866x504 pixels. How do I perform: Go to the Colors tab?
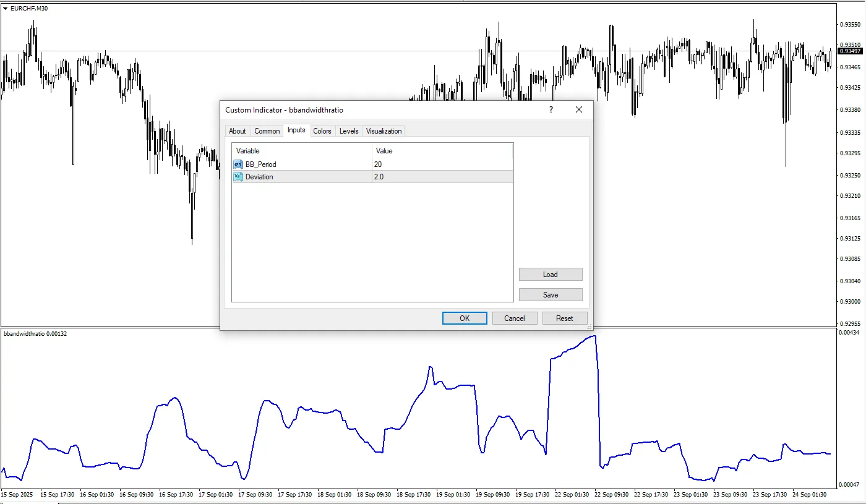(x=322, y=131)
